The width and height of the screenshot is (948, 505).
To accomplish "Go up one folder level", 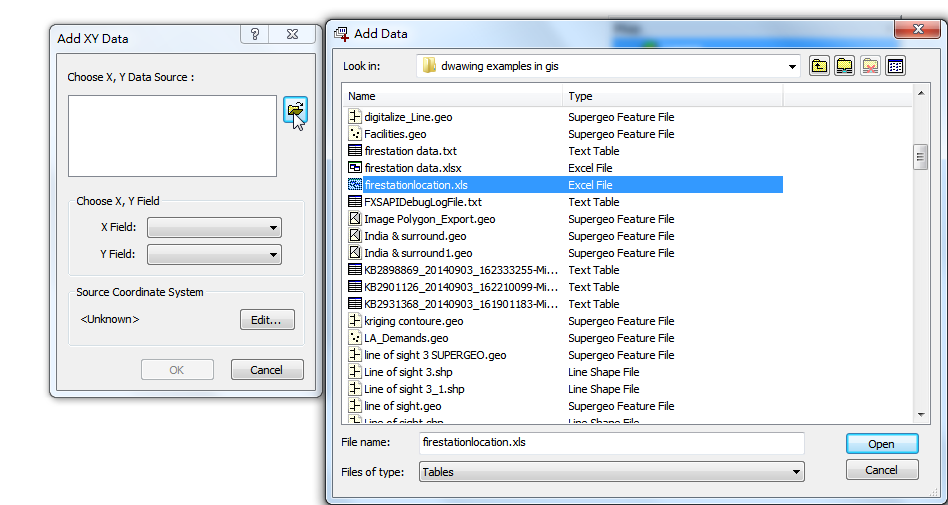I will 819,66.
